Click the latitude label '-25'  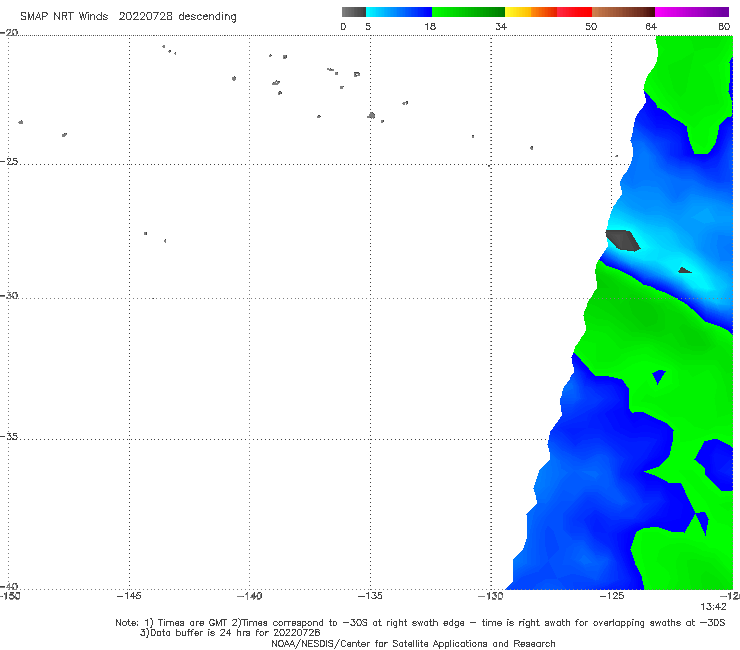(x=9, y=161)
